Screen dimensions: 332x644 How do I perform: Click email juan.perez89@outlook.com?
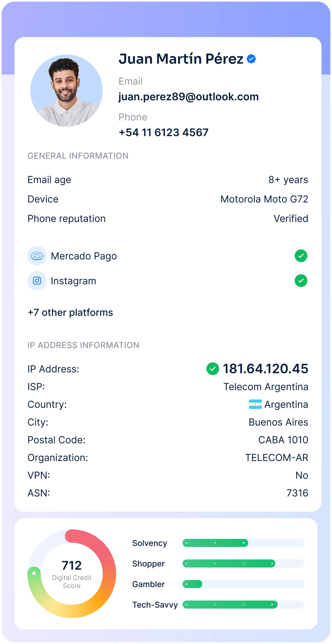(189, 97)
